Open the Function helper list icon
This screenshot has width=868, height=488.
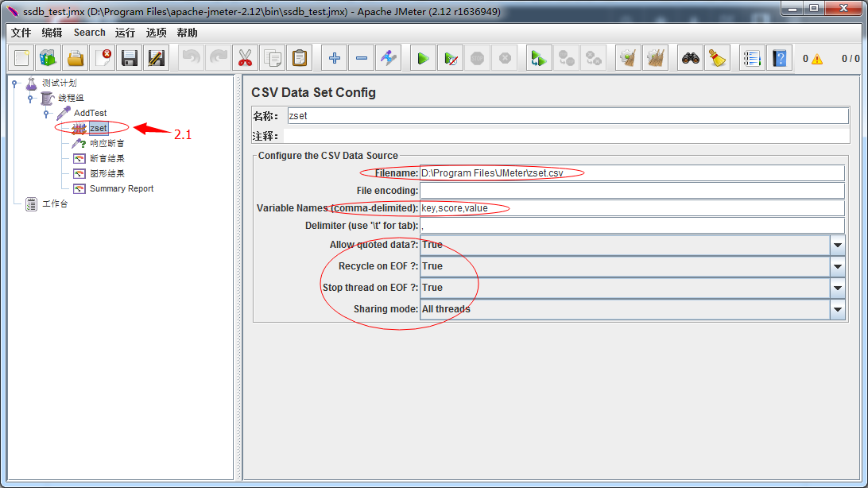[x=752, y=58]
